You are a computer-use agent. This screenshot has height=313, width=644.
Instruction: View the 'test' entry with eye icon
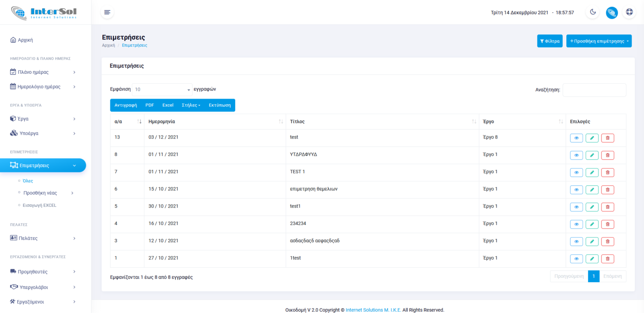(x=576, y=138)
